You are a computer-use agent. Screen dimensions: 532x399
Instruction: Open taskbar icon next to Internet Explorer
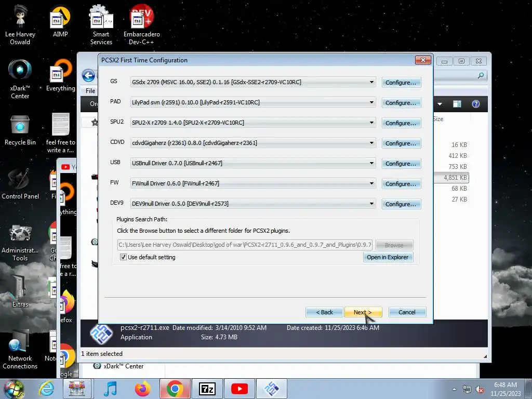coord(77,389)
